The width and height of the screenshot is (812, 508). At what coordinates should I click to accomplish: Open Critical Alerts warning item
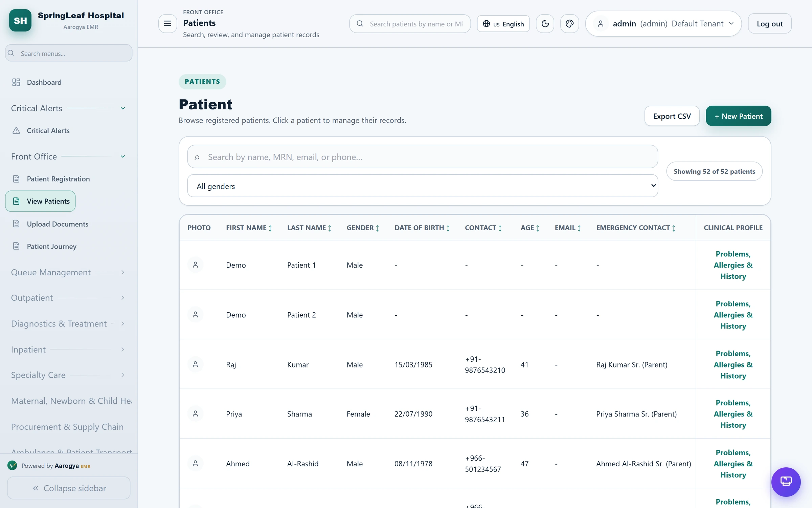coord(48,131)
